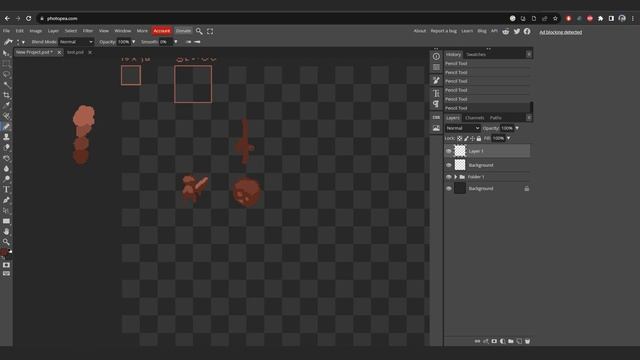This screenshot has width=640, height=360.
Task: Select the Magic Wand tool
Action: [x=6, y=84]
